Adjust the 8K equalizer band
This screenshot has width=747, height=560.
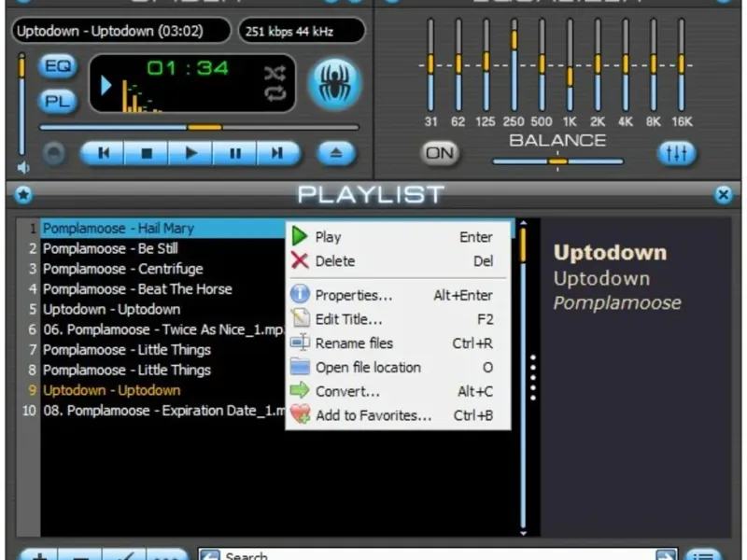pos(654,64)
